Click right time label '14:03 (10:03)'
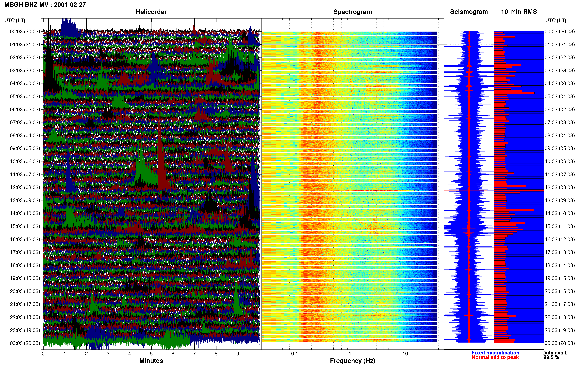 (x=560, y=213)
